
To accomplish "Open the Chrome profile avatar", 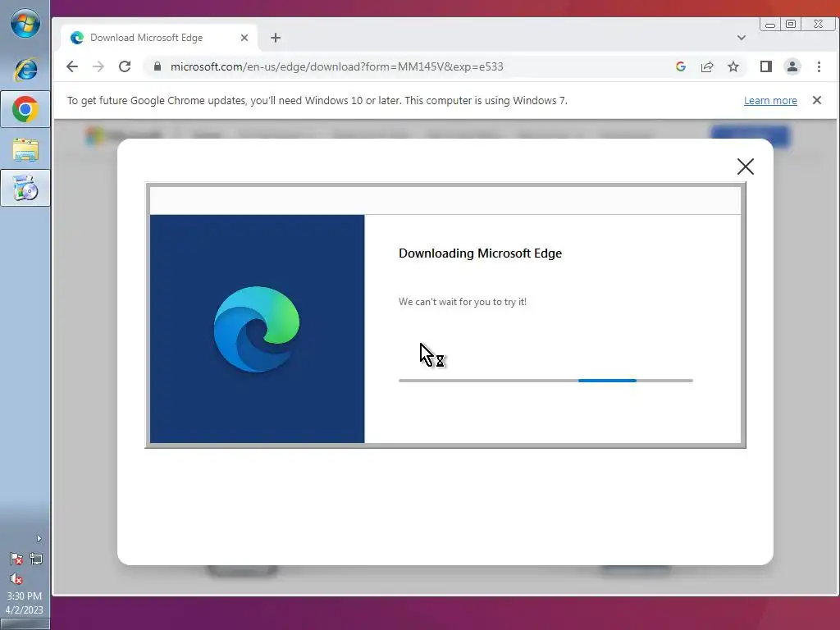I will pos(792,66).
